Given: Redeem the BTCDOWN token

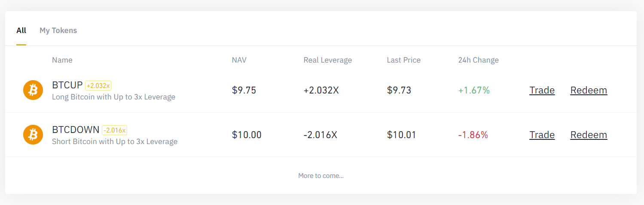Looking at the screenshot, I should [x=589, y=135].
